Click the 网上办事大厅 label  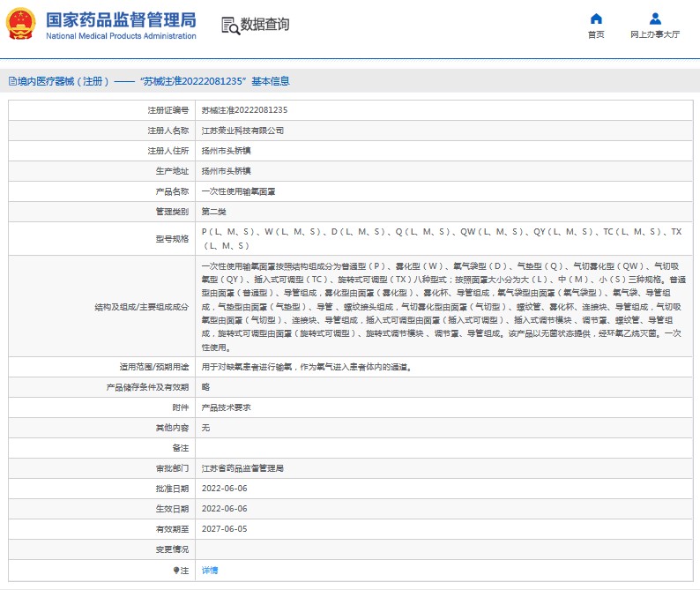point(655,34)
